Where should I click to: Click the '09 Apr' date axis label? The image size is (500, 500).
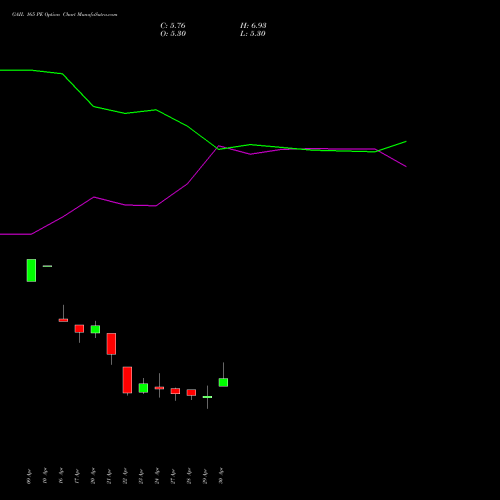[29, 476]
